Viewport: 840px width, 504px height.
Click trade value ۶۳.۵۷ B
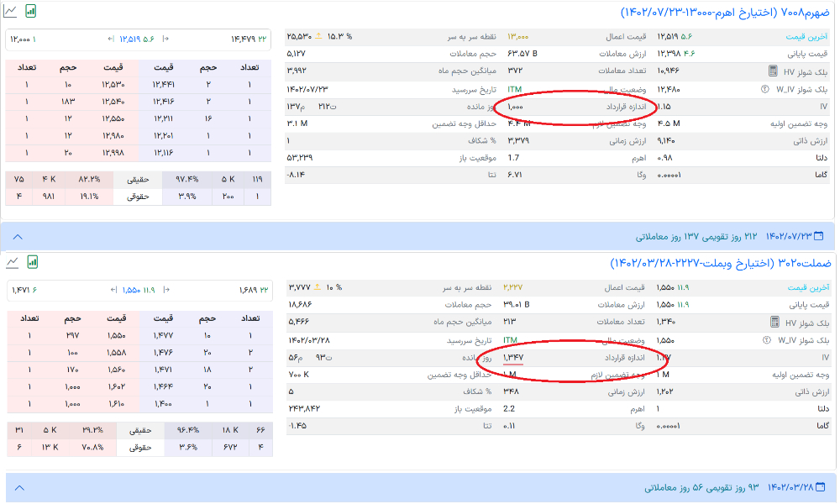(522, 54)
